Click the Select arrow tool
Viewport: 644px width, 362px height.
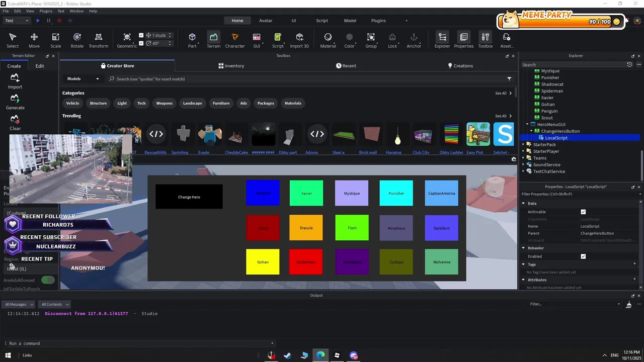[x=13, y=40]
